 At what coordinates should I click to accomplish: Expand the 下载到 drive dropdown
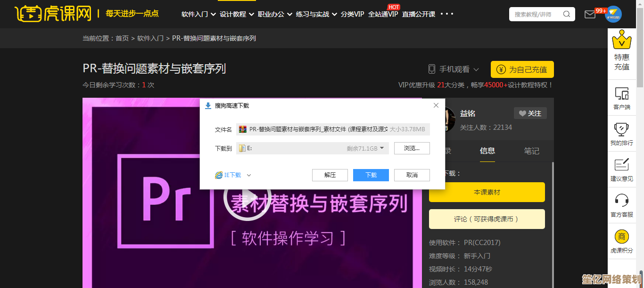(381, 148)
